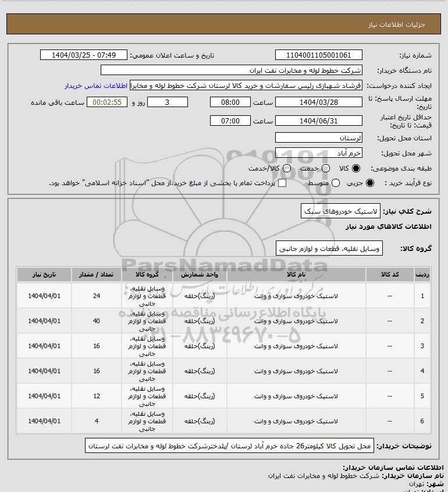This screenshot has height=492, width=448.
Task: Click the جزئیات اطلاعات نیاز header title
Action: pos(397,24)
